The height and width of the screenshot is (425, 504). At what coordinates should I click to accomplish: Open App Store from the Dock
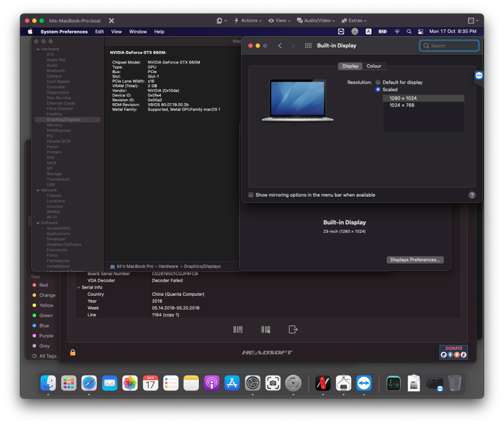[232, 383]
